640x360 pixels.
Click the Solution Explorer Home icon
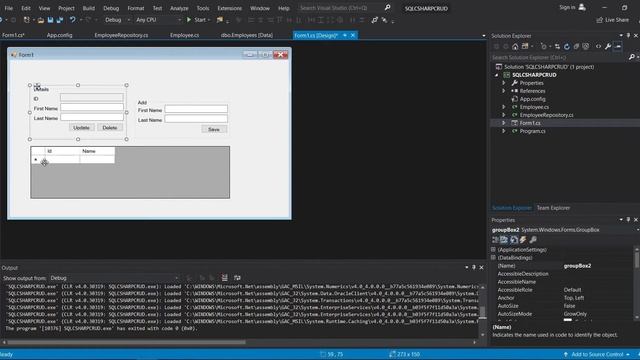(x=515, y=47)
